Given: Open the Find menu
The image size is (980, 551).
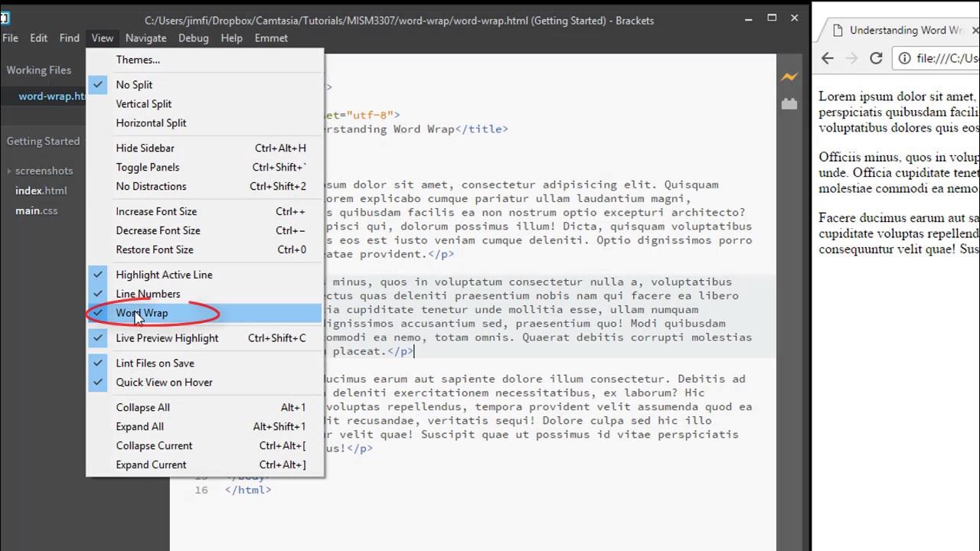Looking at the screenshot, I should pos(70,37).
